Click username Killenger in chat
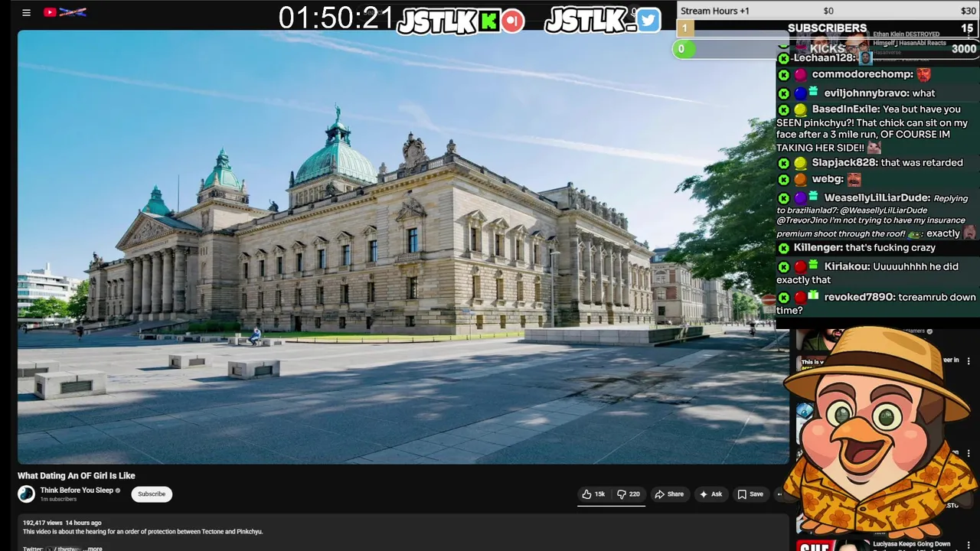This screenshot has height=551, width=980. point(817,248)
